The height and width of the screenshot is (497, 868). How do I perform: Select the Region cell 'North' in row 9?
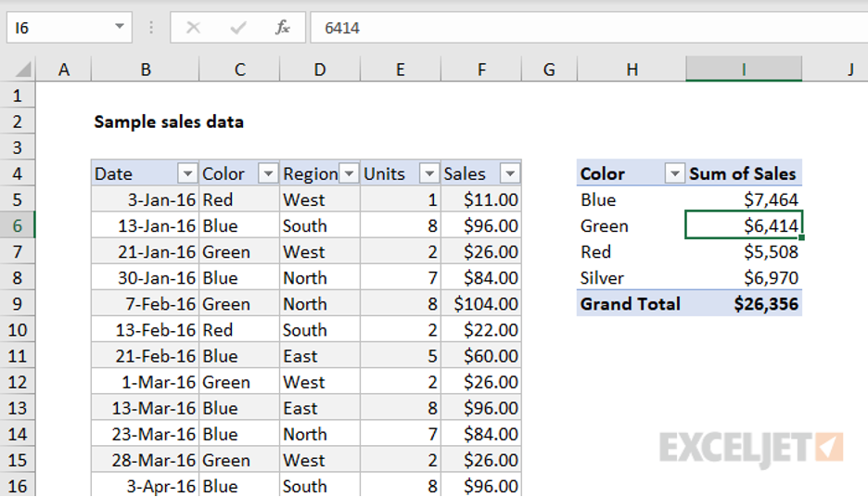click(x=320, y=304)
